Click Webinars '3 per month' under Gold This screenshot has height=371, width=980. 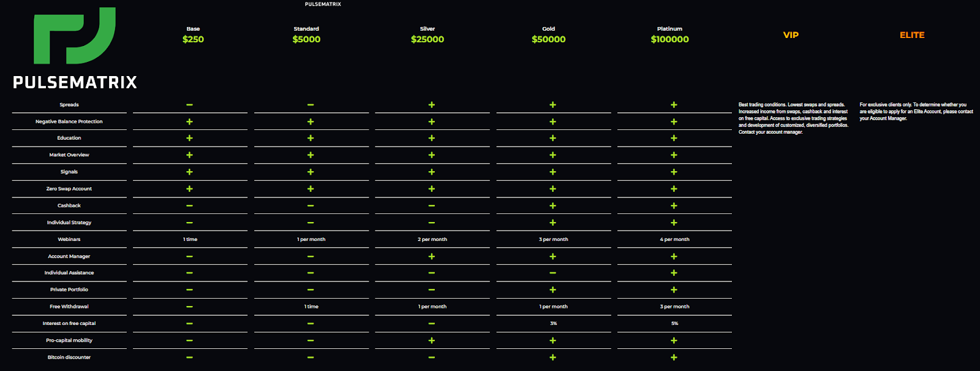pyautogui.click(x=554, y=239)
